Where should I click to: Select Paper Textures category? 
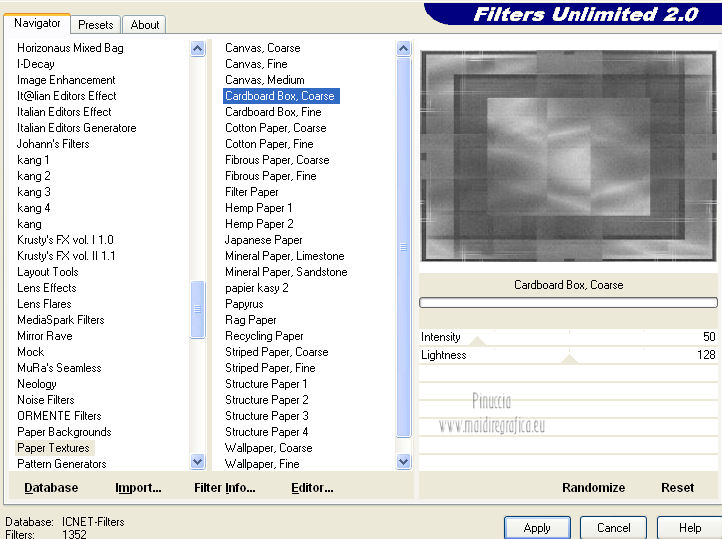pyautogui.click(x=53, y=448)
